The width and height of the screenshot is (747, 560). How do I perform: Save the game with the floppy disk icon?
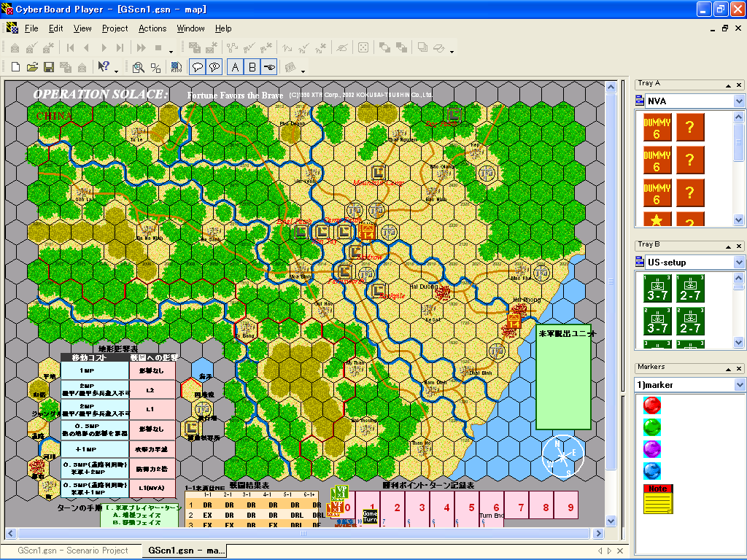(49, 67)
